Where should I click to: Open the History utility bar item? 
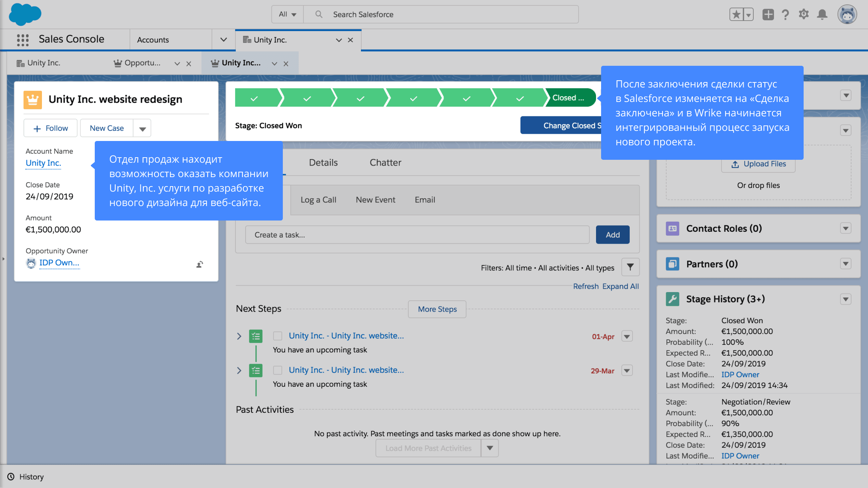[x=26, y=477]
